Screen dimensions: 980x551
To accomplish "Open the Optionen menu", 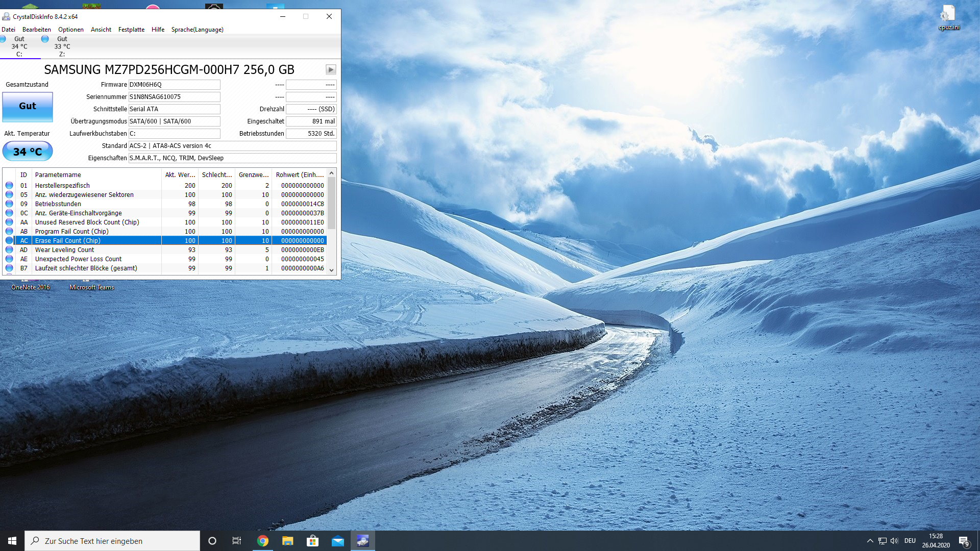I will coord(70,30).
